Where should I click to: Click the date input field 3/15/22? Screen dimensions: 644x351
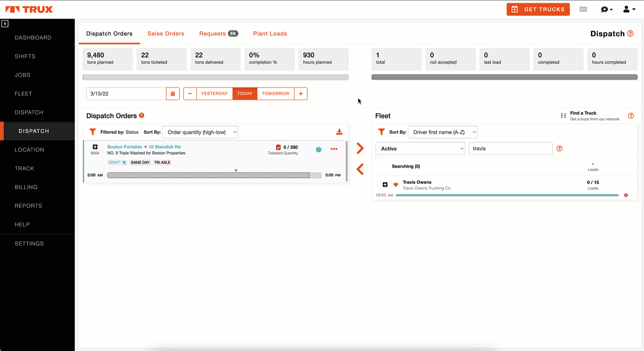(x=126, y=93)
